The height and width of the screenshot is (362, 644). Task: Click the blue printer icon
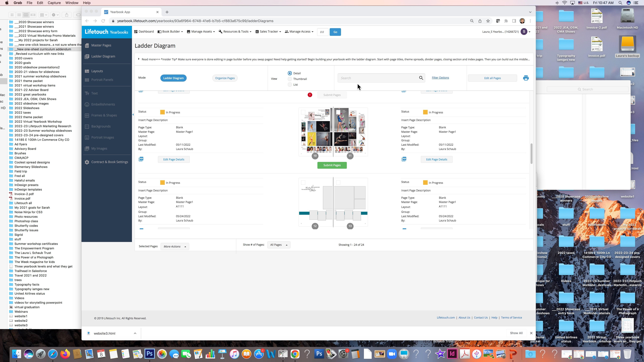click(x=526, y=78)
